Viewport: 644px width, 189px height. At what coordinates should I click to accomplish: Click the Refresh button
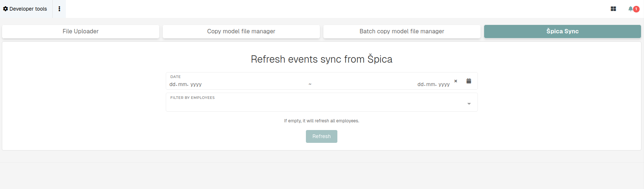(x=322, y=136)
